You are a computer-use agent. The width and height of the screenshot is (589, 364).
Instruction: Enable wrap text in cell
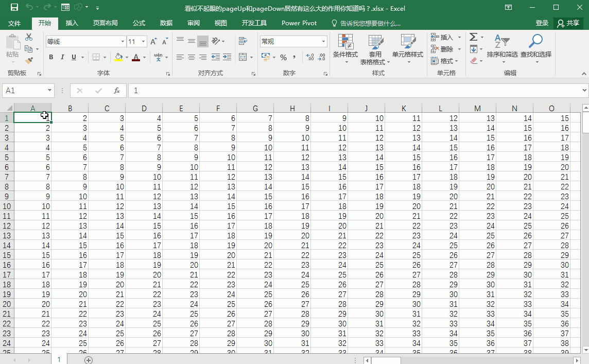[242, 41]
